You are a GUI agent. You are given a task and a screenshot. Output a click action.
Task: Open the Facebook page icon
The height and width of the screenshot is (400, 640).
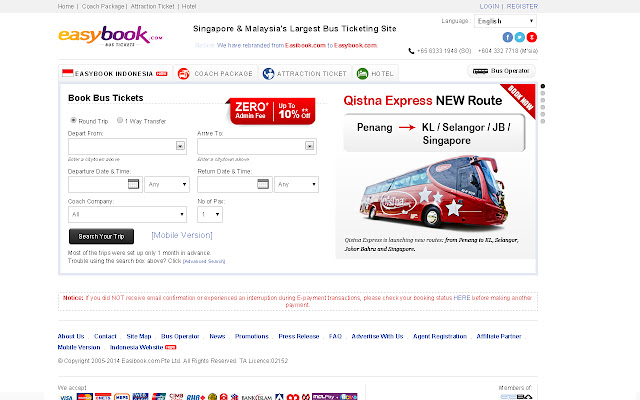pyautogui.click(x=507, y=37)
